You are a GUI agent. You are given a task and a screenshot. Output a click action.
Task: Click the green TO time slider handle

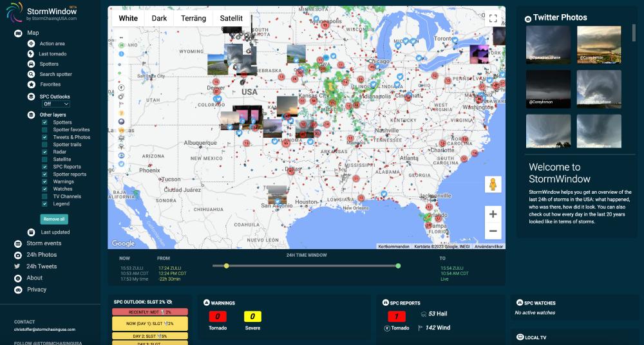(x=398, y=266)
